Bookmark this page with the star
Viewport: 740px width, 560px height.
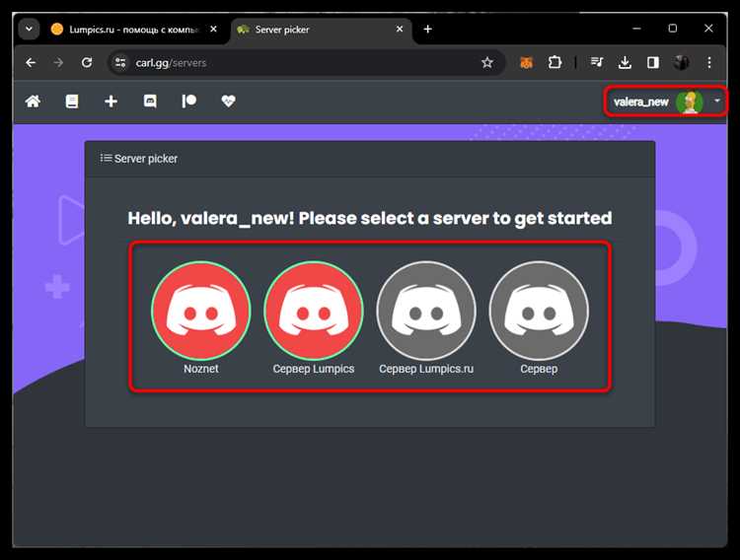tap(487, 63)
